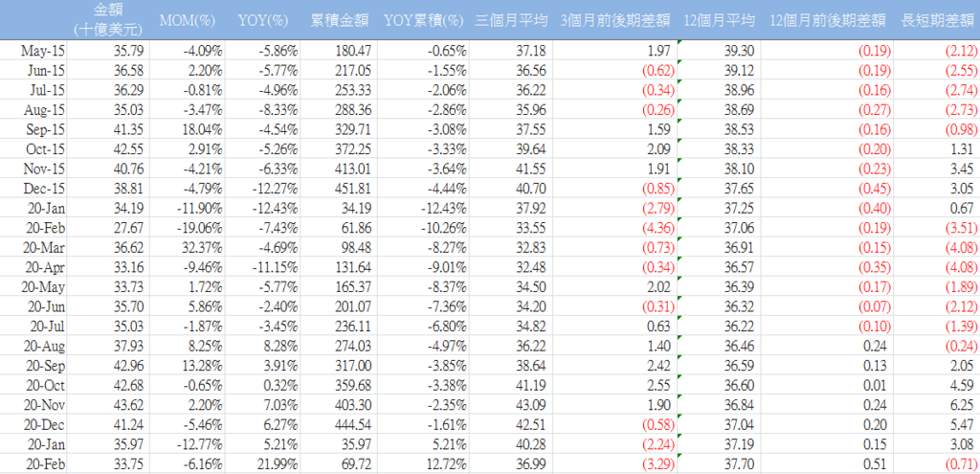980x474 pixels.
Task: Click the Oct-15 row label
Action: [44, 148]
